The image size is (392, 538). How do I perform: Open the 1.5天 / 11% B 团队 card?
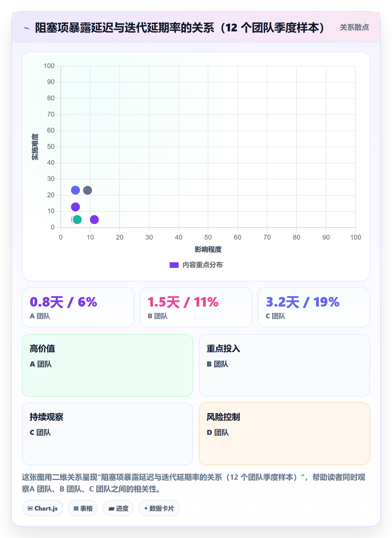click(196, 307)
